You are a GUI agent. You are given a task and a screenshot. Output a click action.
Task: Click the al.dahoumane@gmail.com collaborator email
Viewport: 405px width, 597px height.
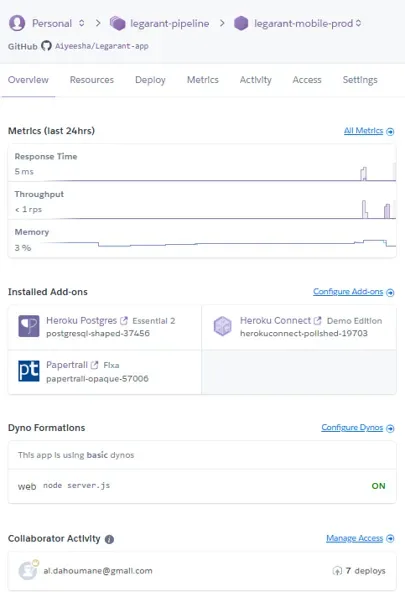[x=98, y=571]
